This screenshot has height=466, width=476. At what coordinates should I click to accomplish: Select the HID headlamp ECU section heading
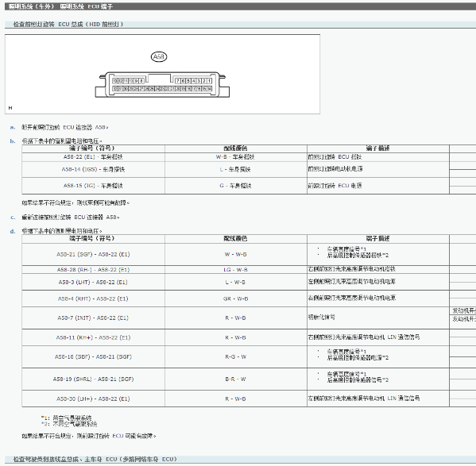68,25
